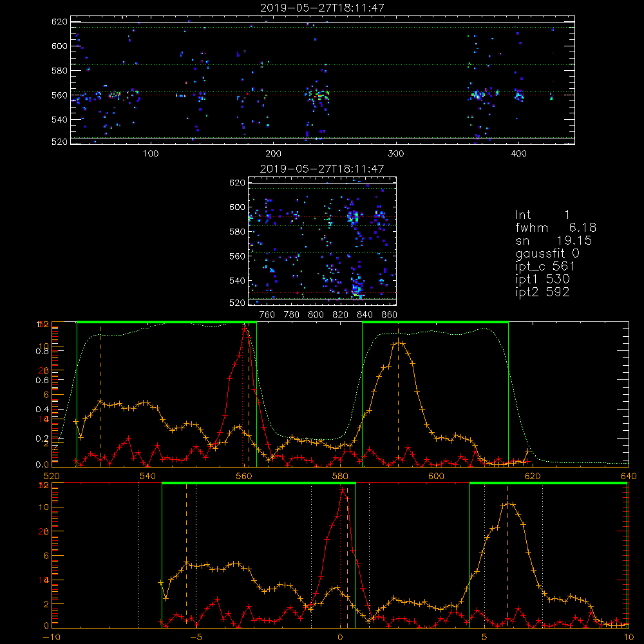Image resolution: width=644 pixels, height=644 pixels.
Task: Click x-axis label 520 on the 520–640 profile plot
Action: click(52, 477)
